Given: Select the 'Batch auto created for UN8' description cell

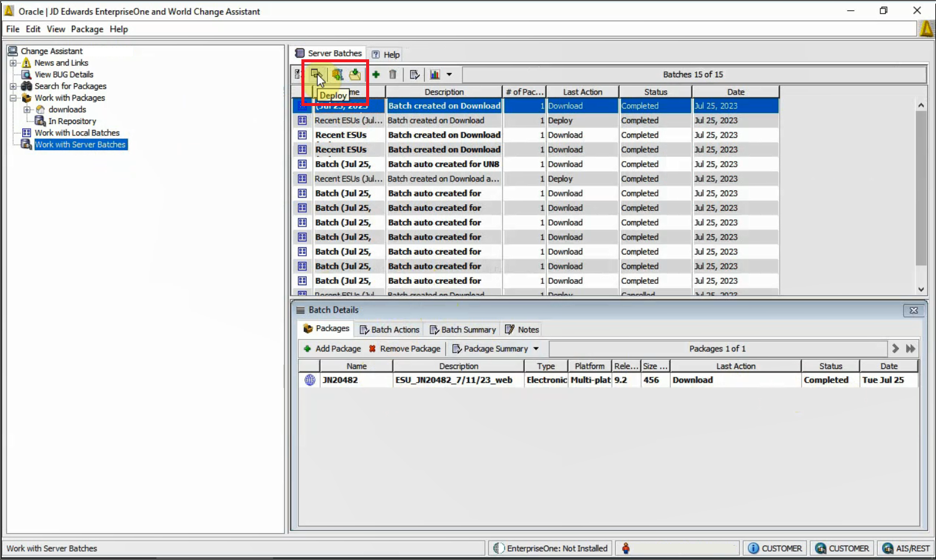Looking at the screenshot, I should tap(444, 164).
